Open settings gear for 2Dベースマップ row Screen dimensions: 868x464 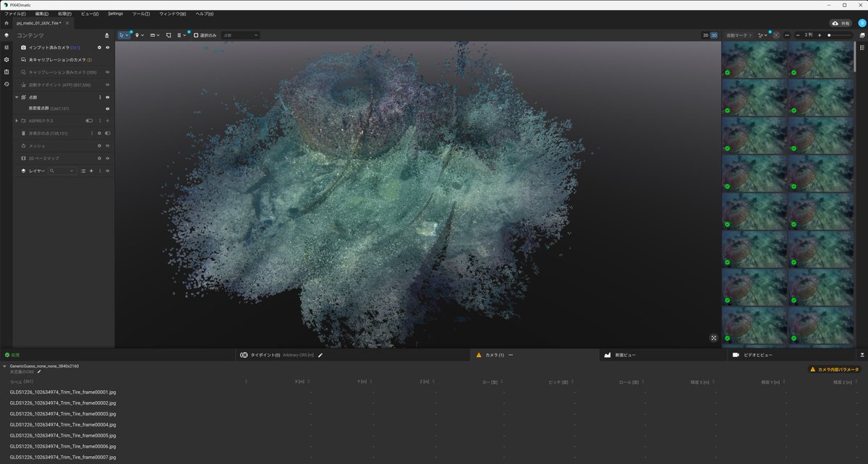click(x=100, y=158)
